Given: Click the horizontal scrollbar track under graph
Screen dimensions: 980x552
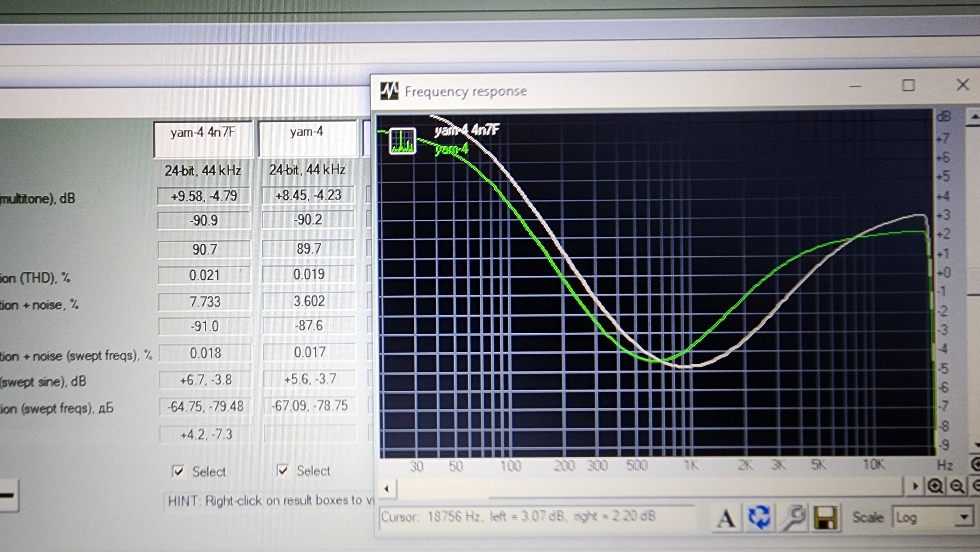Looking at the screenshot, I should tap(651, 488).
